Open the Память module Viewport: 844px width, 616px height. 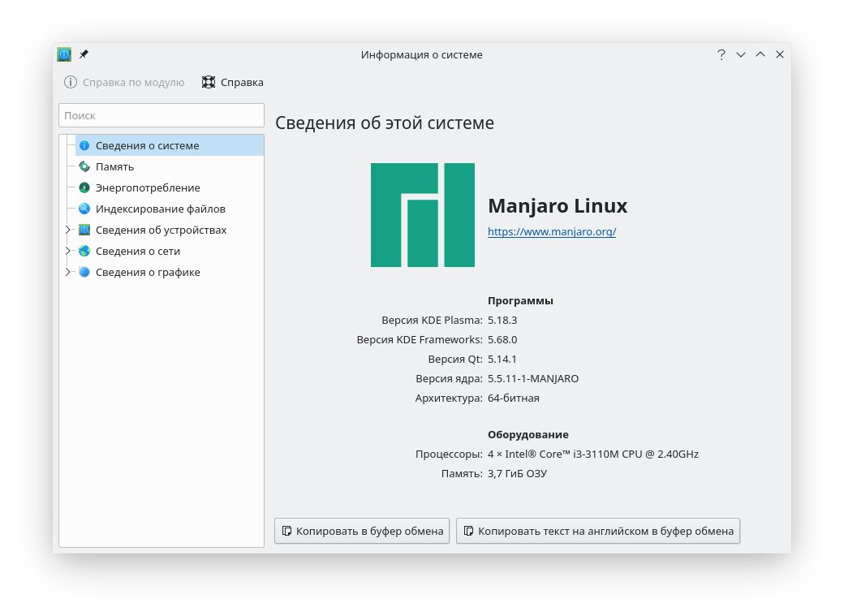click(x=170, y=166)
